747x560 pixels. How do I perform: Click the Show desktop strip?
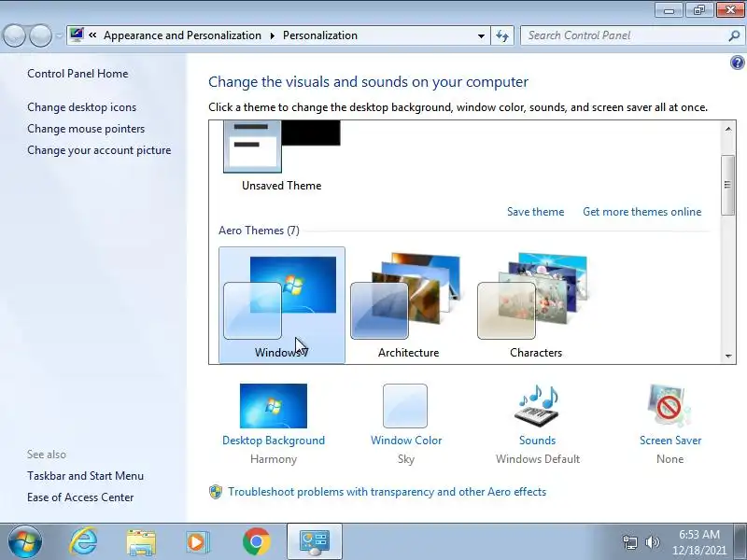(741, 541)
